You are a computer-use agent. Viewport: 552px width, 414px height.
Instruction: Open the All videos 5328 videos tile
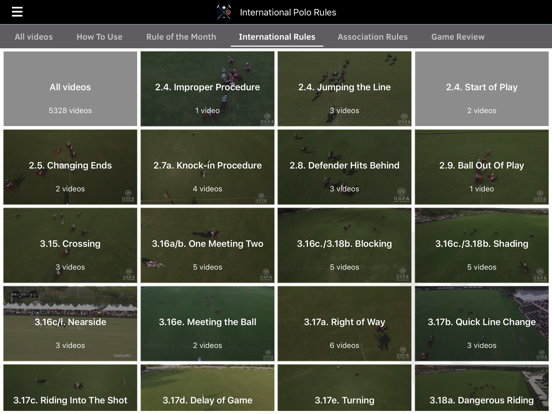click(x=70, y=89)
